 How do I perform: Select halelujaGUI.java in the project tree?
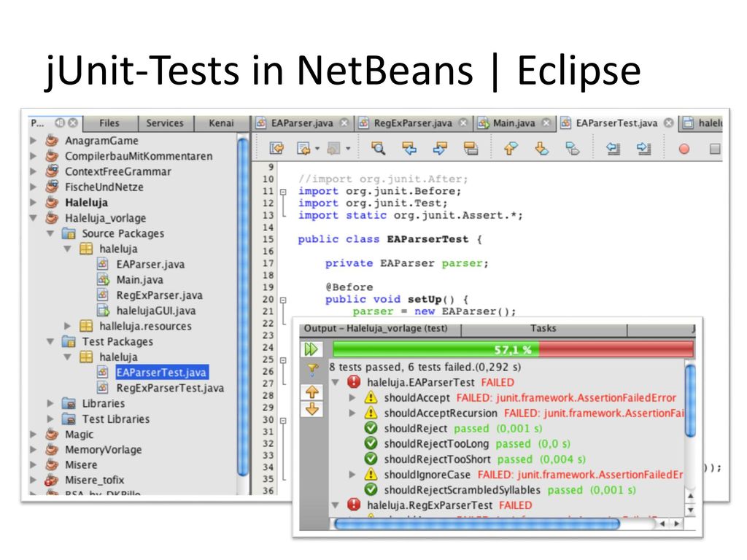[156, 311]
